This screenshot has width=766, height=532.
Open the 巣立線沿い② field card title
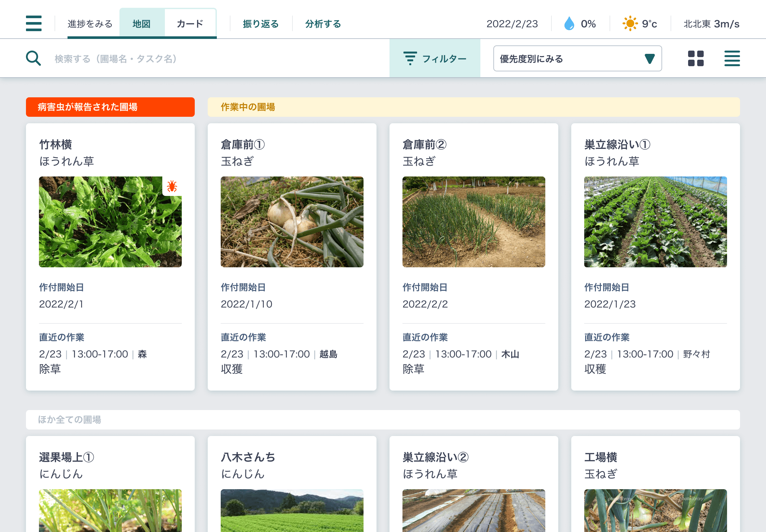(436, 457)
